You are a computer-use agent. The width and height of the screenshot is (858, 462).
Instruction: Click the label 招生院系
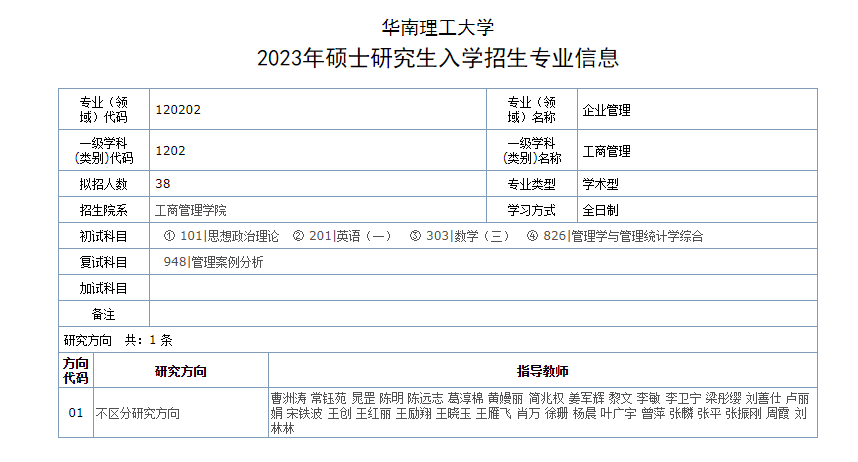click(x=103, y=210)
